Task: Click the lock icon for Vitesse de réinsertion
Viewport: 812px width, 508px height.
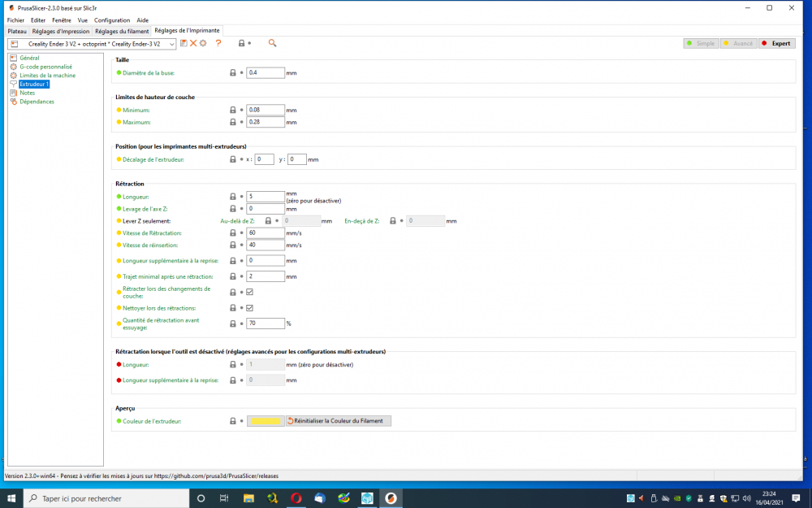Action: tap(233, 245)
